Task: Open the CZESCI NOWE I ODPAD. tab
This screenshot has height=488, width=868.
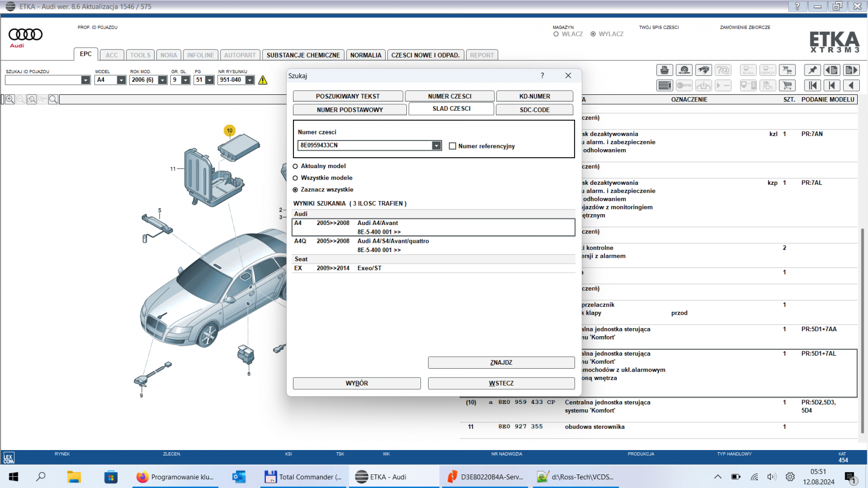Action: [x=426, y=55]
